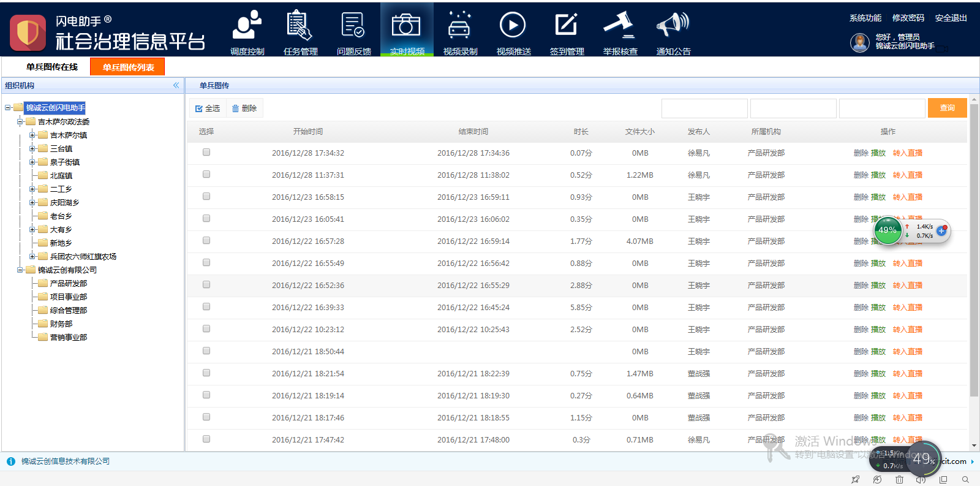The height and width of the screenshot is (486, 980).
Task: Switch to the 单兵图传列表 tab
Action: point(128,67)
